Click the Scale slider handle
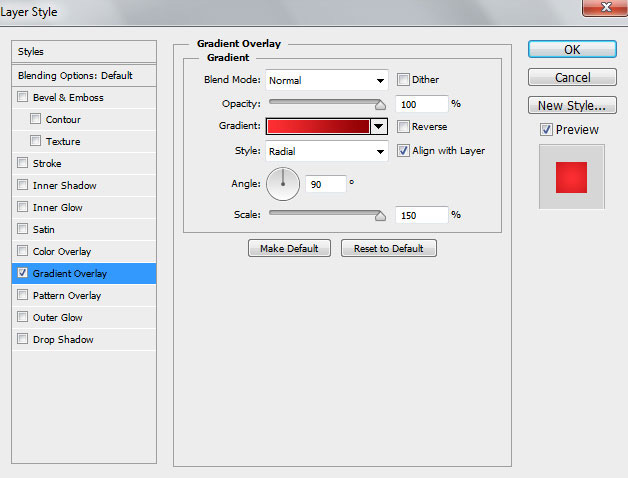Viewport: 628px width, 478px height. [380, 216]
